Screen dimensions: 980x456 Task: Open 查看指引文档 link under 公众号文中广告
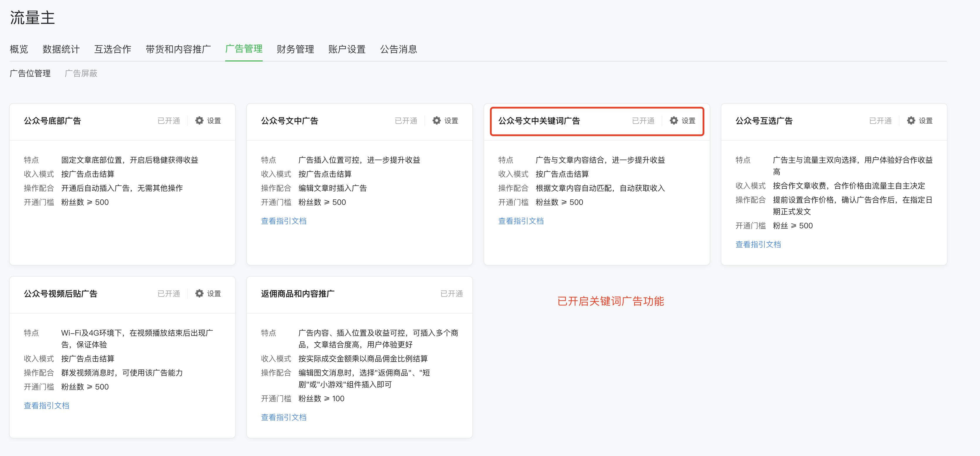click(284, 221)
